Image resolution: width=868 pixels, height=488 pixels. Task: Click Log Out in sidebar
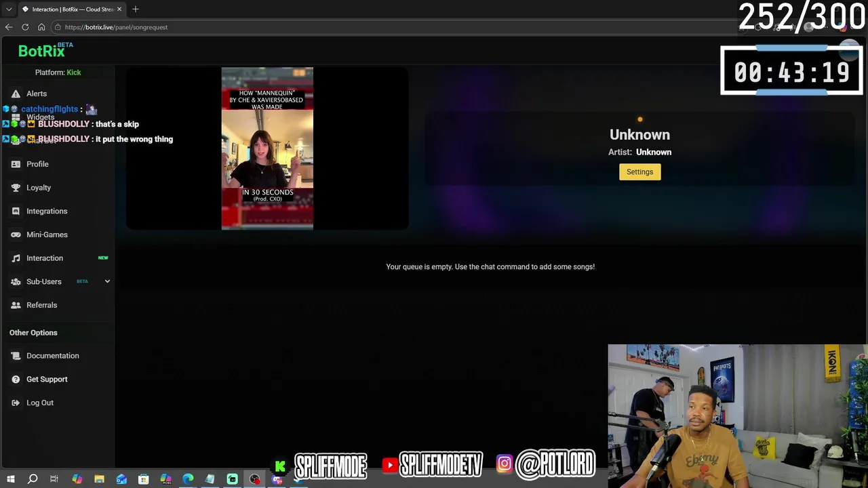(40, 403)
